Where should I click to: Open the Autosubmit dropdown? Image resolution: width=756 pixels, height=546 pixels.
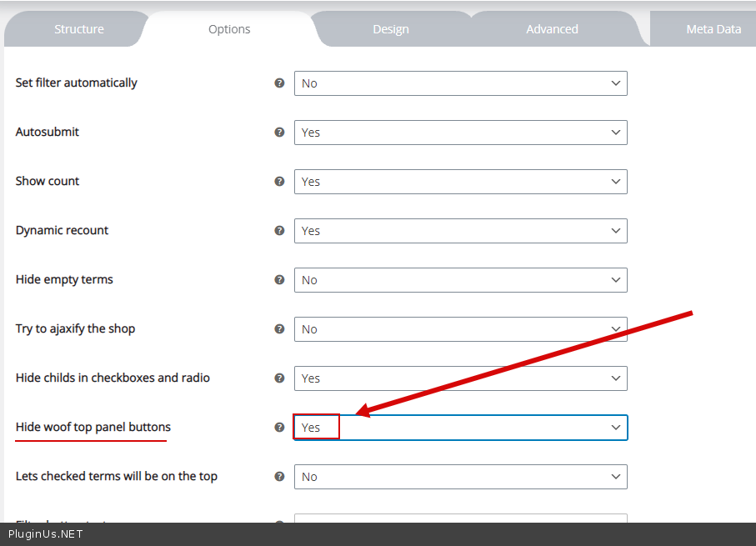tap(460, 133)
